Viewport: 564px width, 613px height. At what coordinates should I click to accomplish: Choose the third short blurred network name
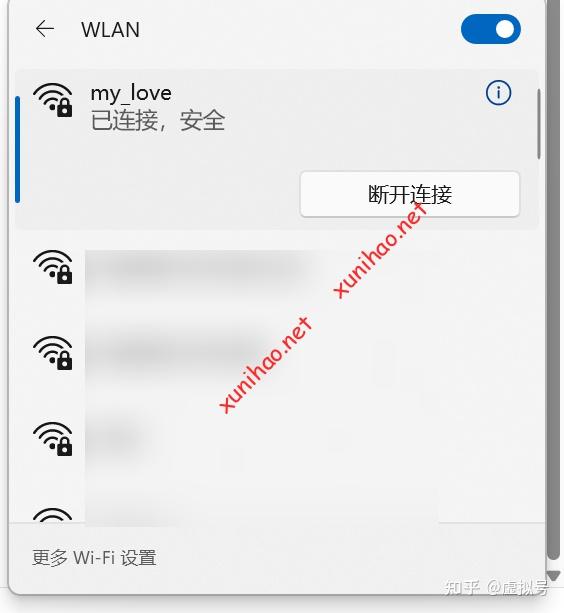point(117,438)
